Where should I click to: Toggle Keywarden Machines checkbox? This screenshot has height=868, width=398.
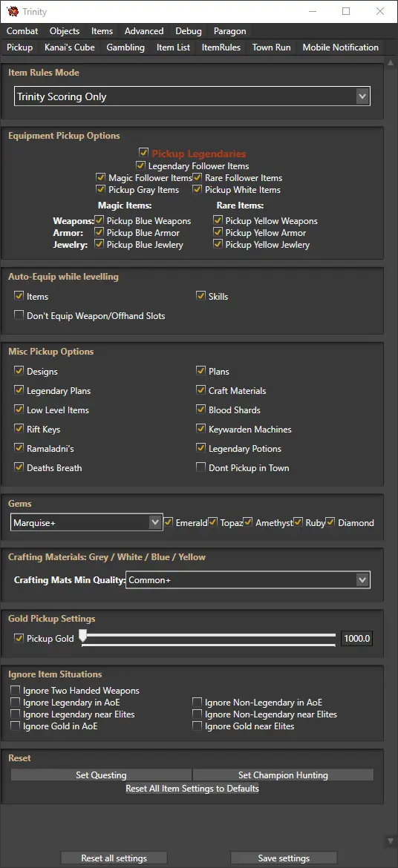coord(200,429)
